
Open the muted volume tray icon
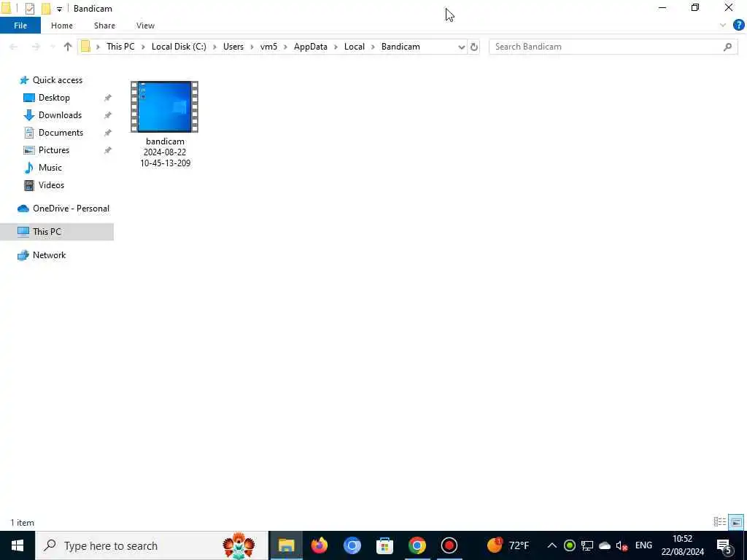coord(622,546)
